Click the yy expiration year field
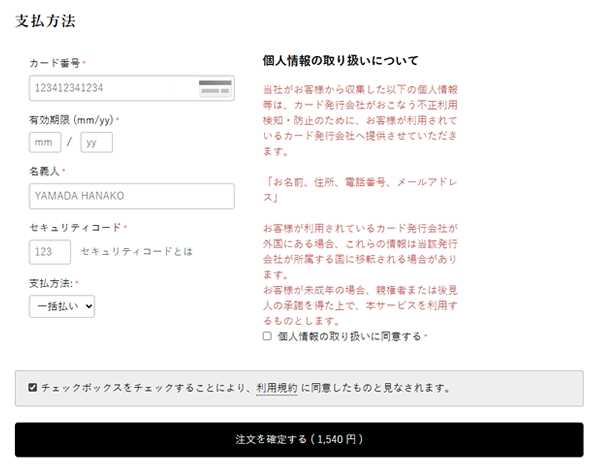Image resolution: width=600 pixels, height=476 pixels. coord(96,142)
